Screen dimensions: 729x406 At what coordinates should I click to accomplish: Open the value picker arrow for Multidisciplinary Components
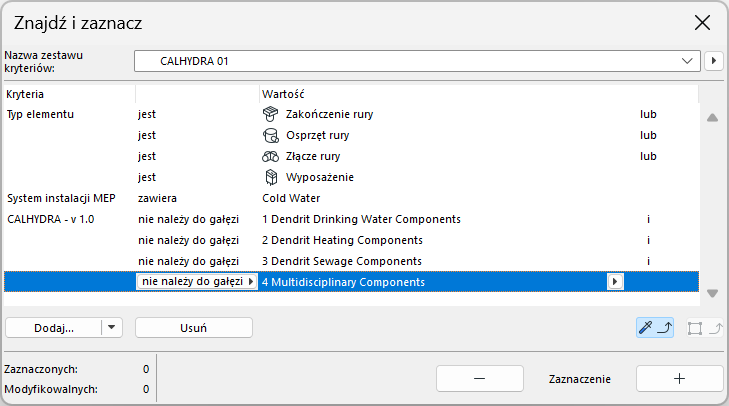(614, 282)
